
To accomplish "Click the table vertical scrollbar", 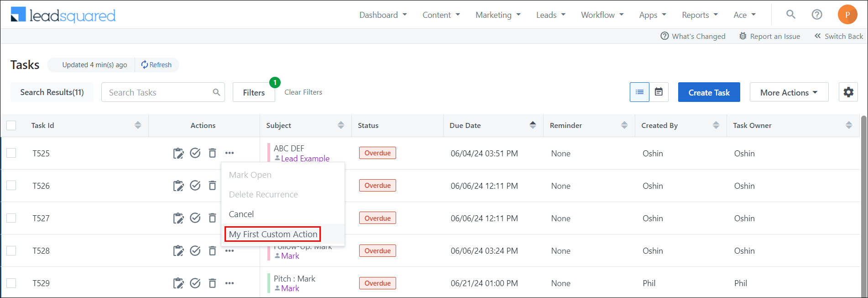I will [863, 206].
